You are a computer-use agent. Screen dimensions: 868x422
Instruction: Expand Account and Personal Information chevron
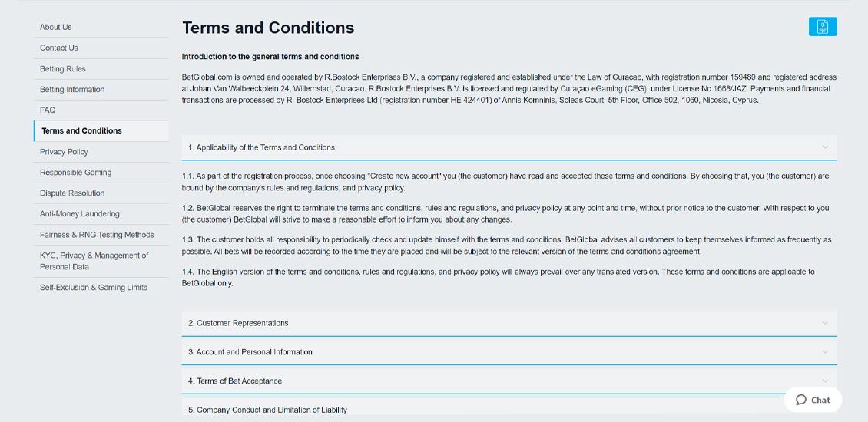[825, 352]
